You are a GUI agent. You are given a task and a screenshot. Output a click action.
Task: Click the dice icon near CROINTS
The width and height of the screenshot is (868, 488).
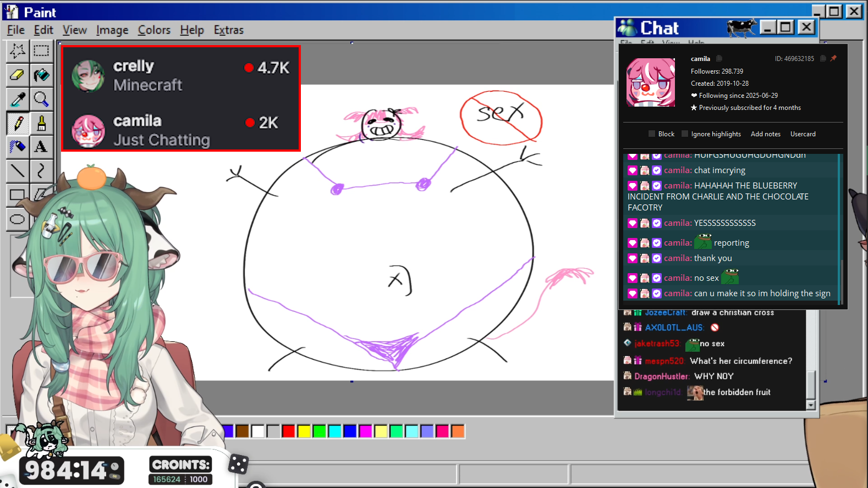click(x=238, y=464)
